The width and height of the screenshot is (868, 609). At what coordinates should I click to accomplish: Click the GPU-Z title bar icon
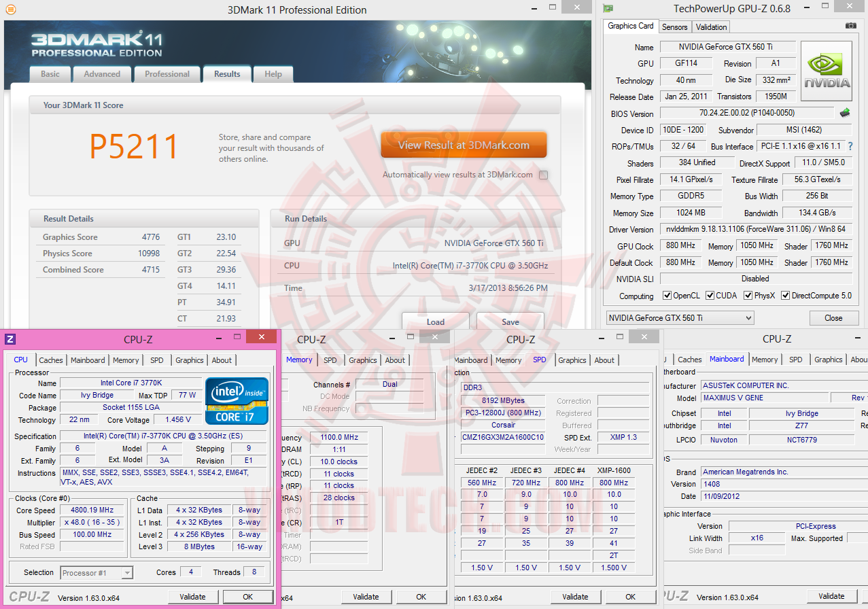pos(608,9)
